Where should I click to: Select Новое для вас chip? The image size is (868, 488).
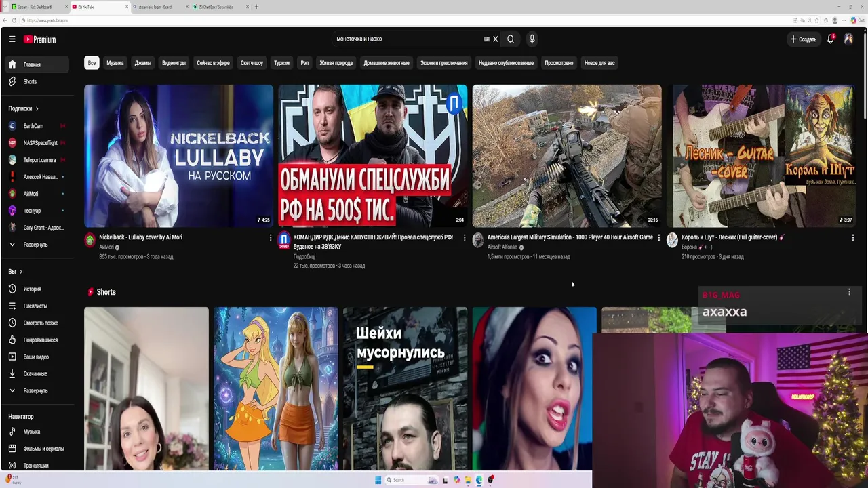coord(599,63)
